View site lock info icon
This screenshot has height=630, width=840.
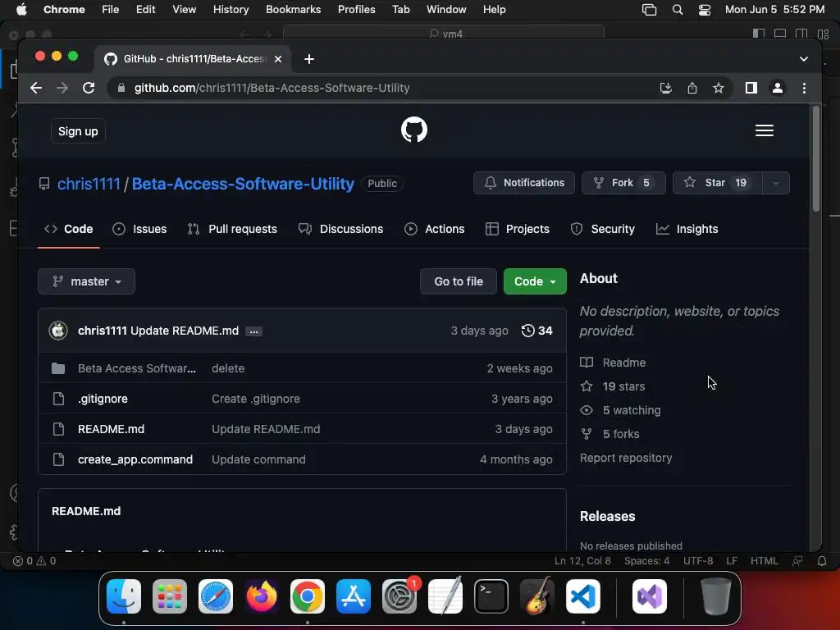(x=121, y=88)
